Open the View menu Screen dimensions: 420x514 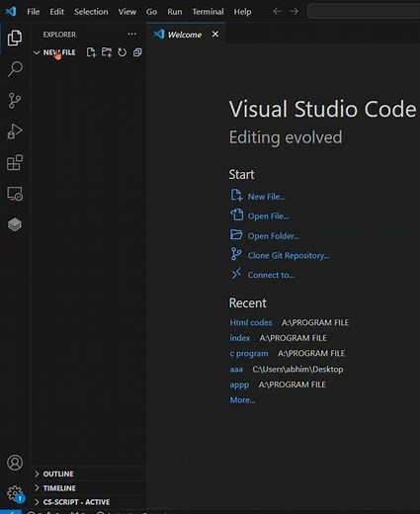(127, 12)
